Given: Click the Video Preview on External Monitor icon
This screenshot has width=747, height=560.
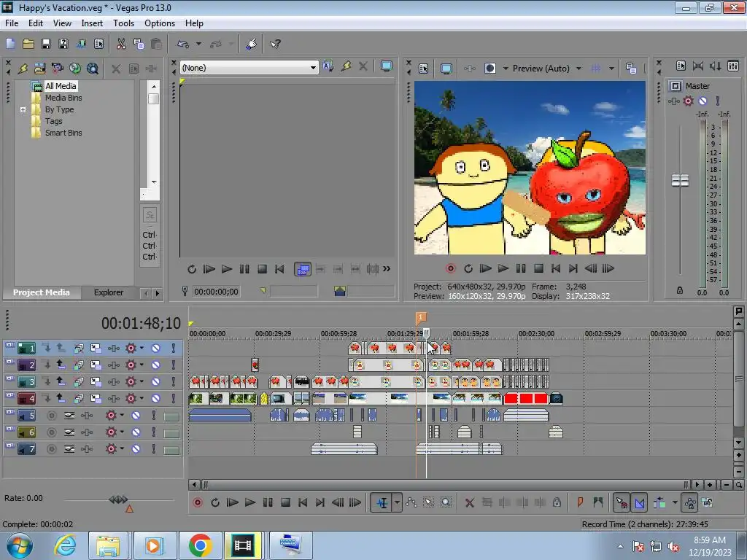Looking at the screenshot, I should coord(446,69).
